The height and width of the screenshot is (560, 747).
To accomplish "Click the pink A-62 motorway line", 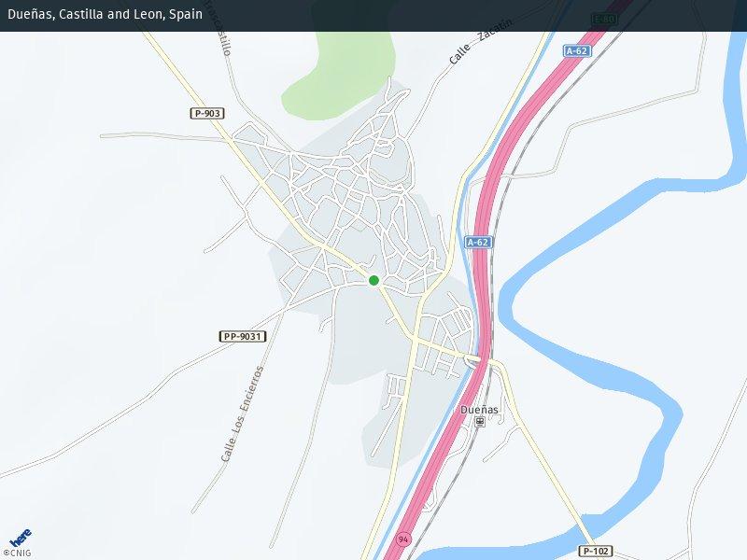I will (482, 286).
